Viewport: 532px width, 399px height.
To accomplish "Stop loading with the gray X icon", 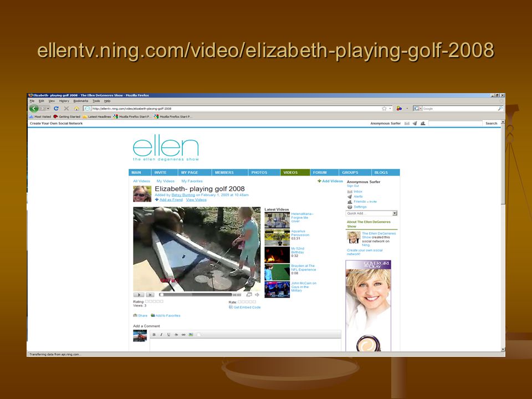I will (x=66, y=108).
